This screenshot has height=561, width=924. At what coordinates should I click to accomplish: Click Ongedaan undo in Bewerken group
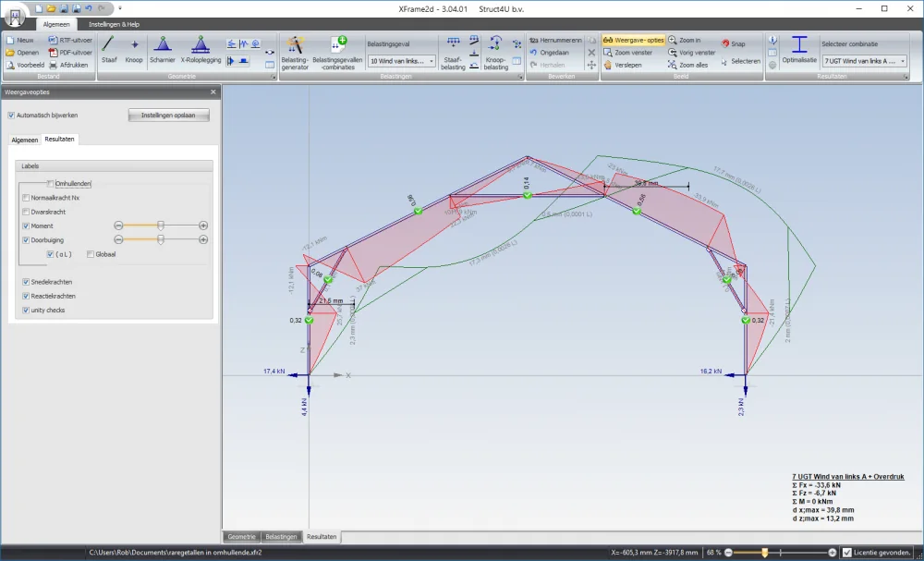549,53
